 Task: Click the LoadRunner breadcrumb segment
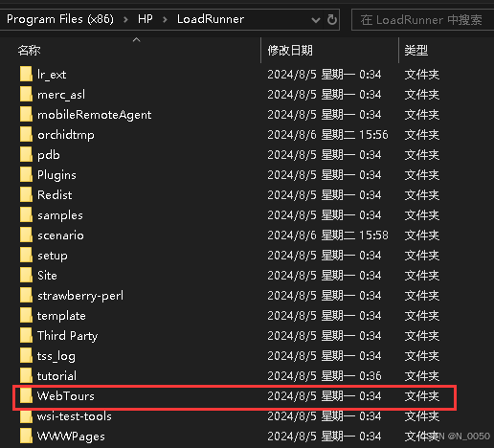211,19
